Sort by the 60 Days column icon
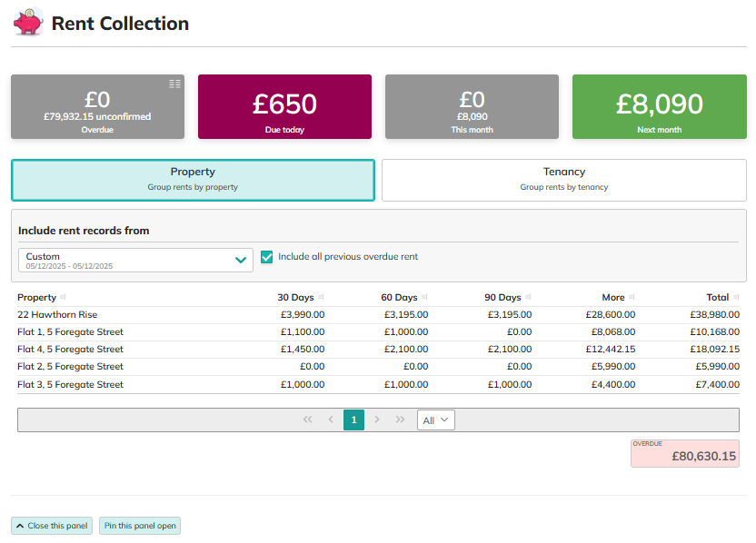Image resolution: width=756 pixels, height=543 pixels. (x=424, y=297)
